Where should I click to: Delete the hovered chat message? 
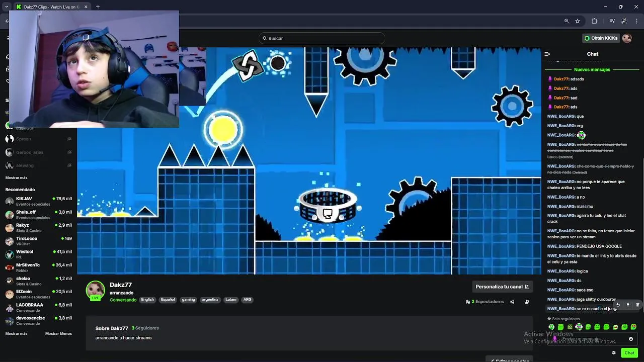637,305
